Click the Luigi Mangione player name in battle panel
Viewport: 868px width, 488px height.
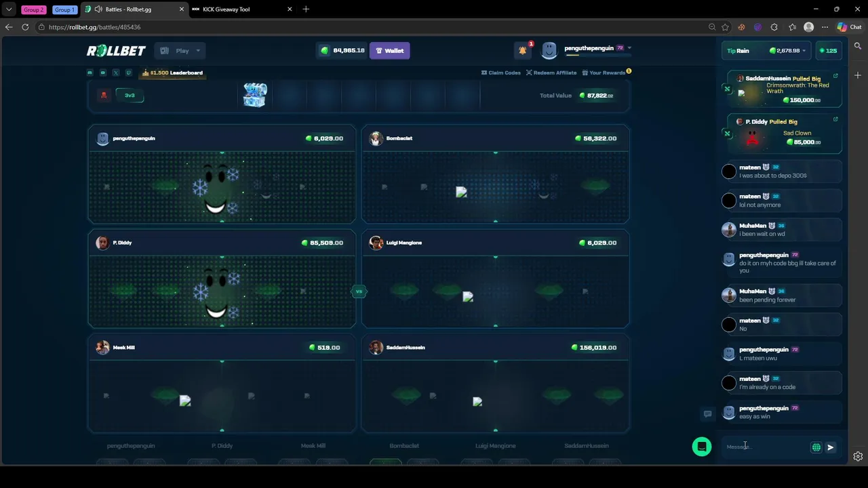pos(403,243)
